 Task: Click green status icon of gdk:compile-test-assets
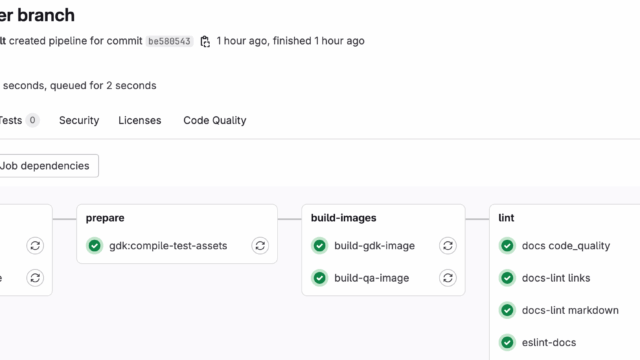[95, 246]
